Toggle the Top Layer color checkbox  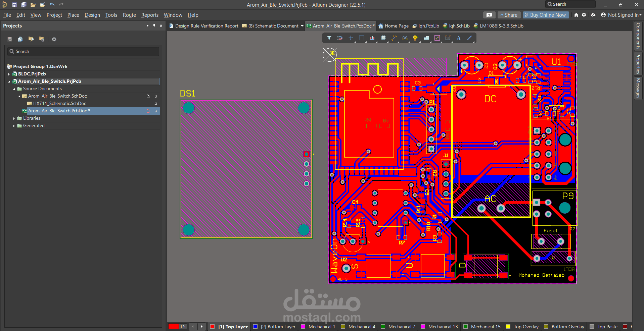point(212,327)
